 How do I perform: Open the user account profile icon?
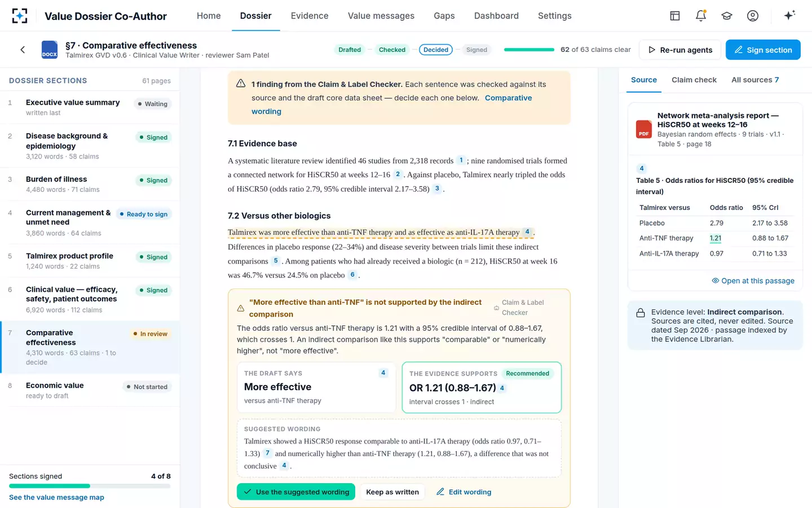click(753, 16)
